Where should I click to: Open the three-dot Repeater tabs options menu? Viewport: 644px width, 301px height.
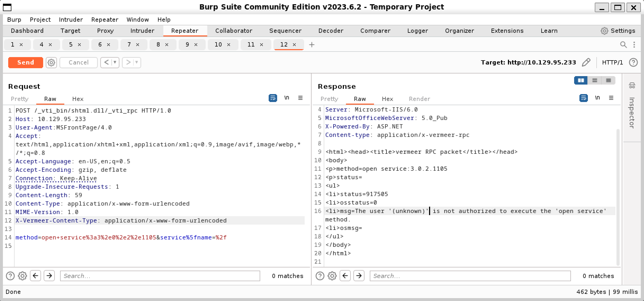(634, 45)
